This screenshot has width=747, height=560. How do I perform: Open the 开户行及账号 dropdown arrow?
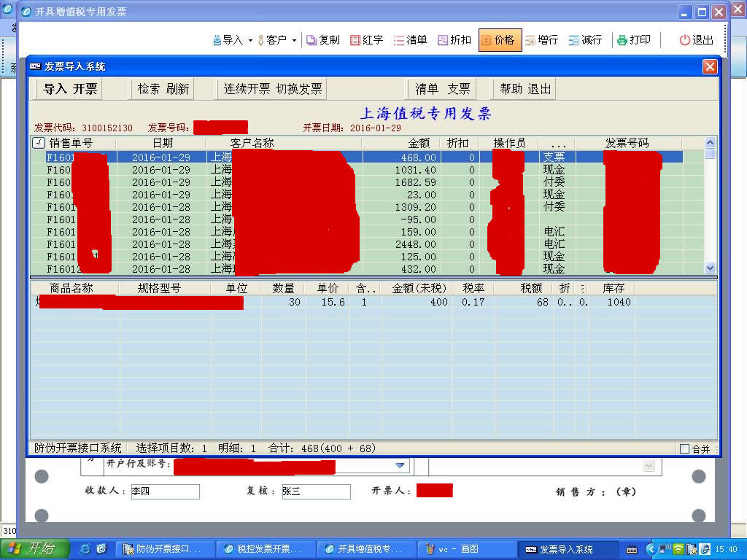400,466
